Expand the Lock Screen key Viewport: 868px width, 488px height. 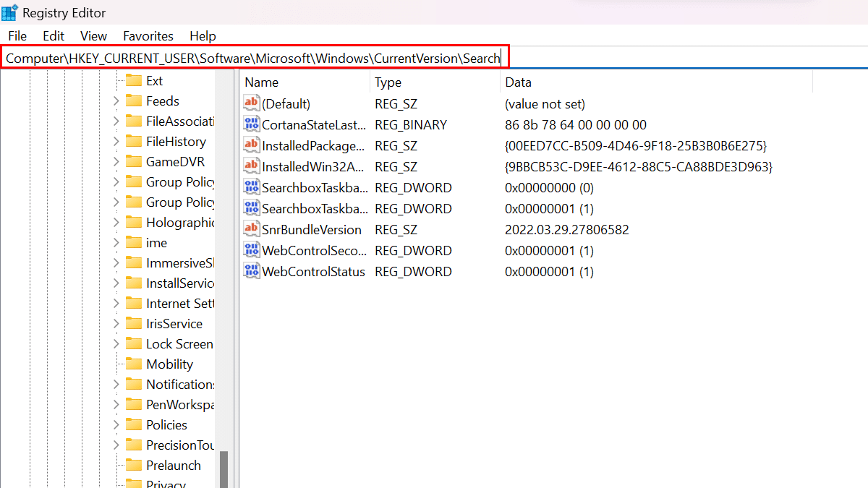116,343
